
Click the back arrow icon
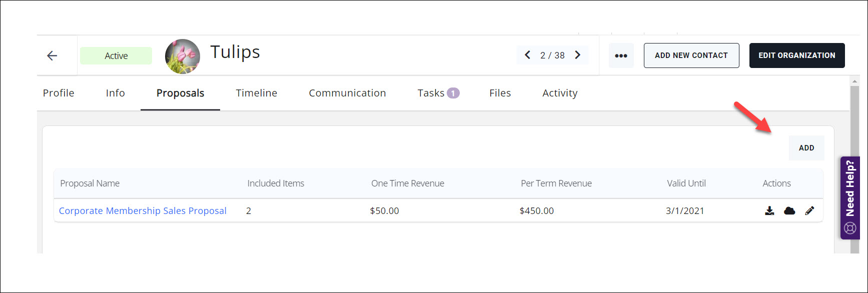pos(52,55)
